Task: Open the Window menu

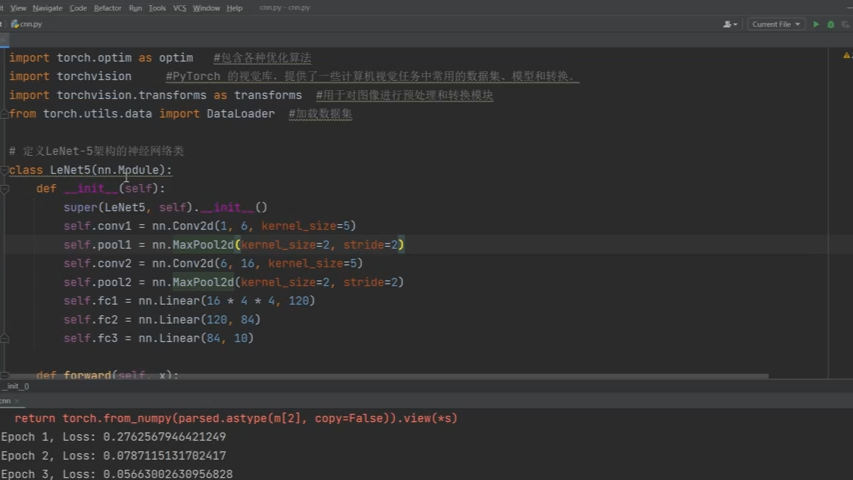Action: [x=206, y=8]
